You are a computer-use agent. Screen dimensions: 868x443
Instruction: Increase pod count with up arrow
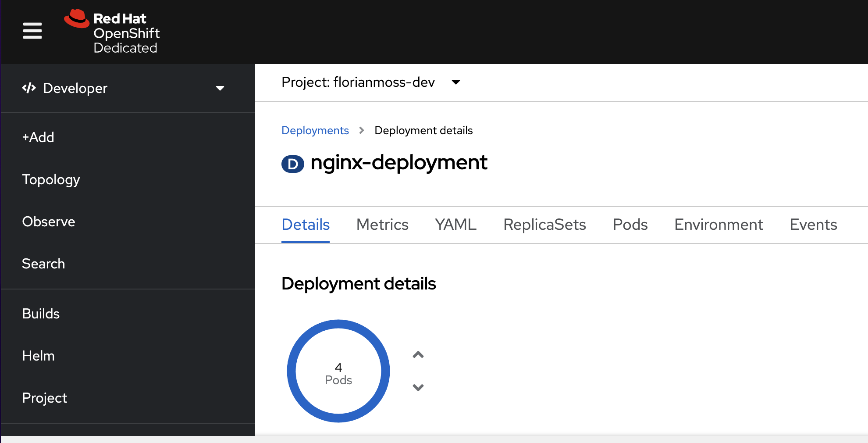(418, 355)
